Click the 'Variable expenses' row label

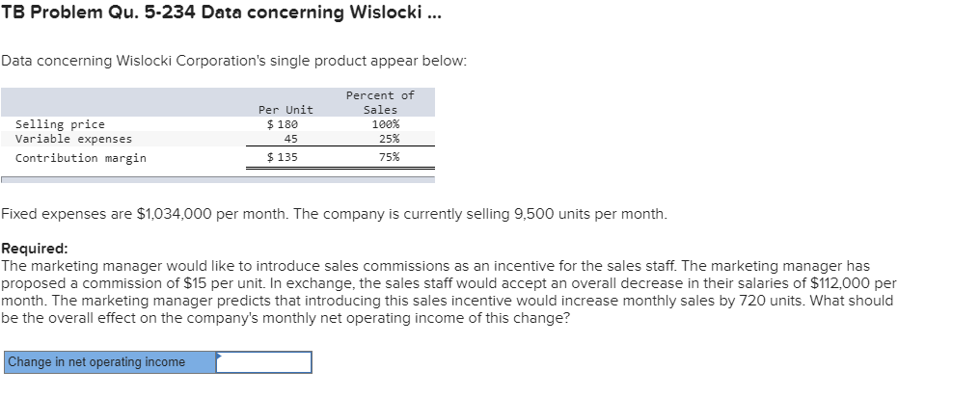(x=73, y=139)
